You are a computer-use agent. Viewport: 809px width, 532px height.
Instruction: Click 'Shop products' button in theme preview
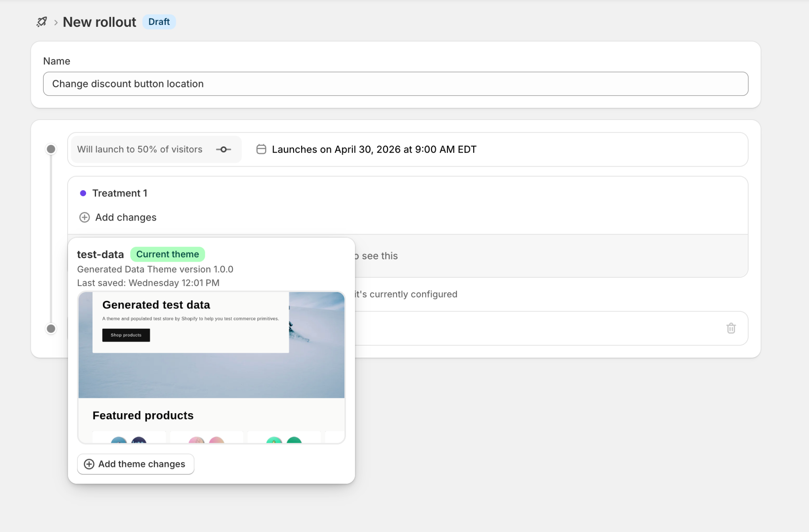[126, 335]
